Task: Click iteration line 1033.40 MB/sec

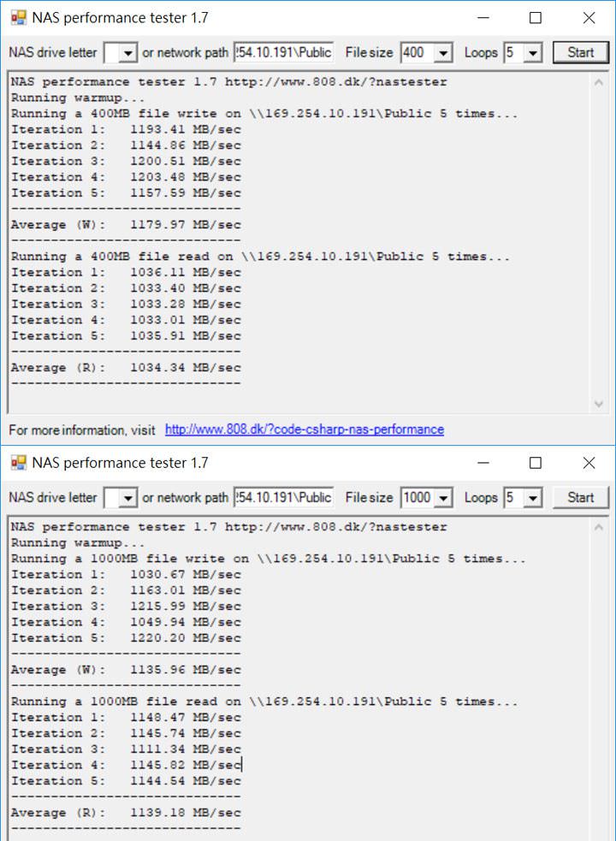Action: [x=126, y=288]
